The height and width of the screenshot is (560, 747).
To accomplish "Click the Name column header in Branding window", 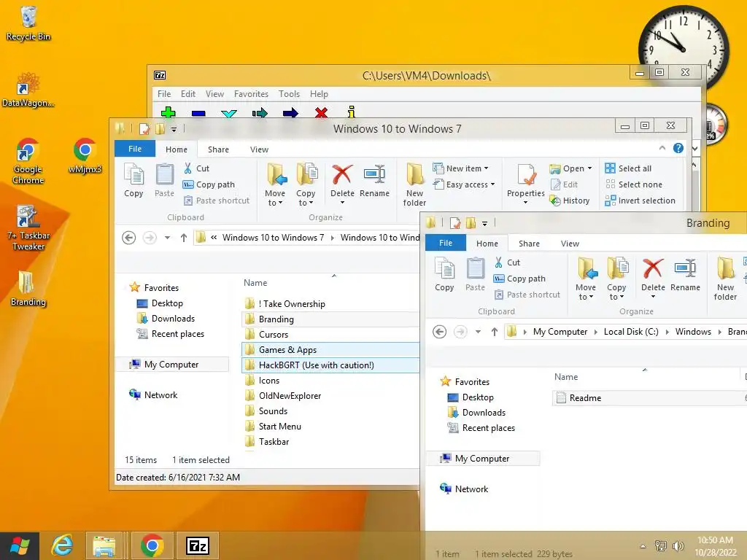I will point(566,377).
